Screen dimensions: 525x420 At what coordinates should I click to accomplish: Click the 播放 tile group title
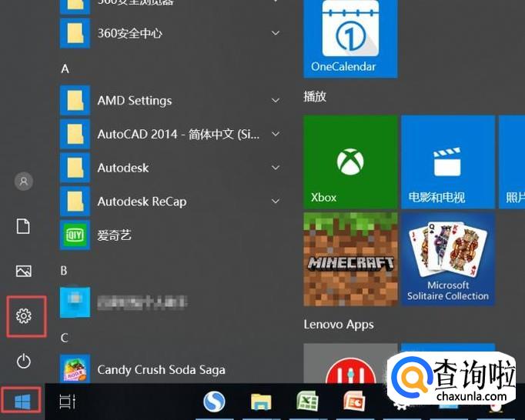click(315, 96)
